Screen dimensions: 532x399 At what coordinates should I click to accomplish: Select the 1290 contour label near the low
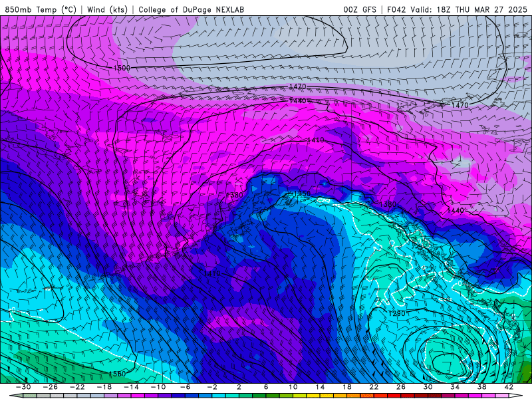(x=396, y=313)
